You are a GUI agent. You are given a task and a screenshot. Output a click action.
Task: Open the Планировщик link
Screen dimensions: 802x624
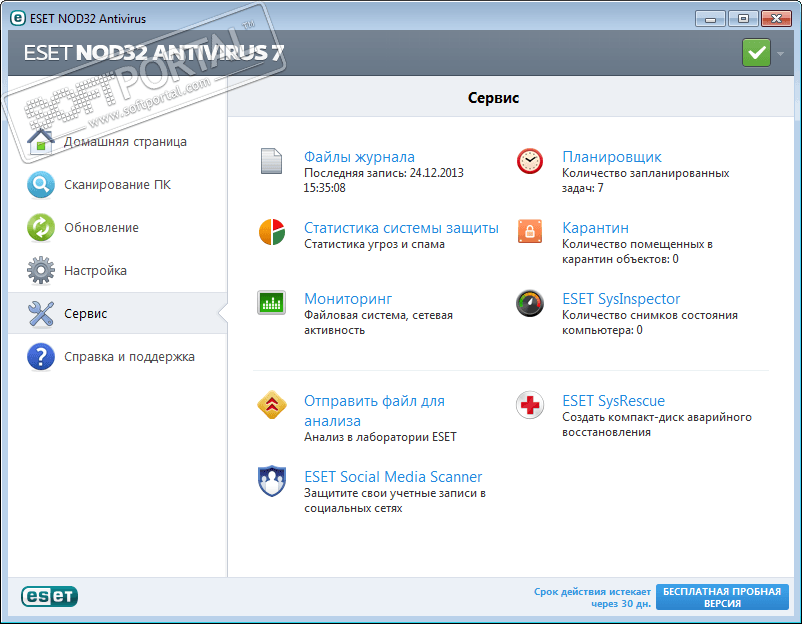click(x=612, y=157)
